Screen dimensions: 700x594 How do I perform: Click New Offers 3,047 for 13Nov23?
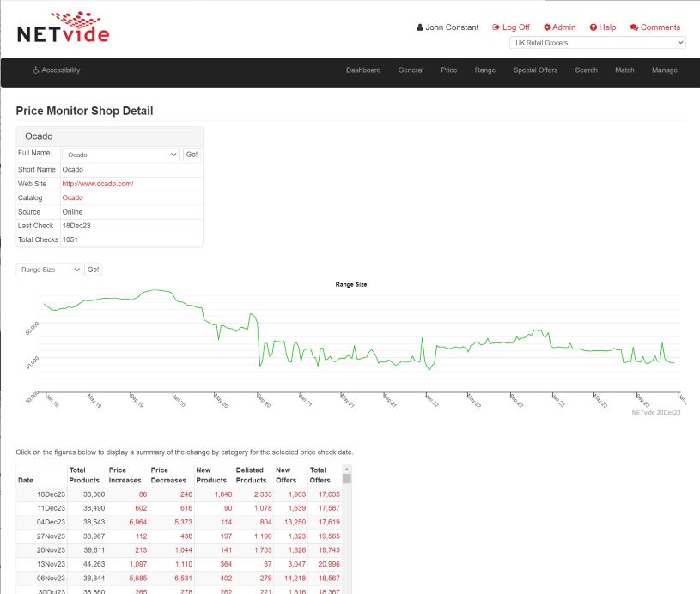pos(297,564)
